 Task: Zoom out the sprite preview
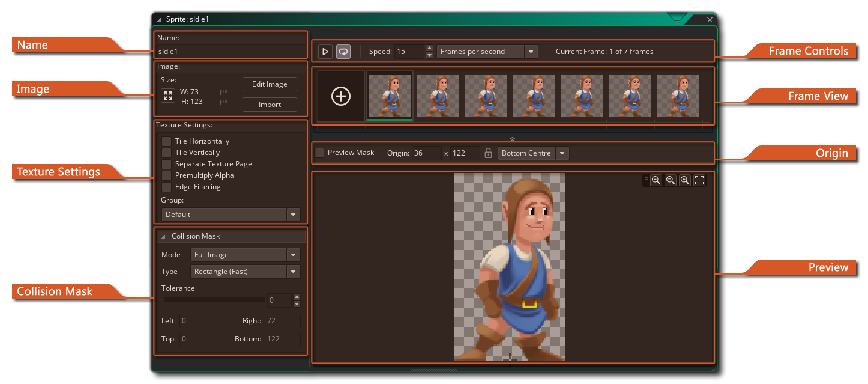pos(656,180)
